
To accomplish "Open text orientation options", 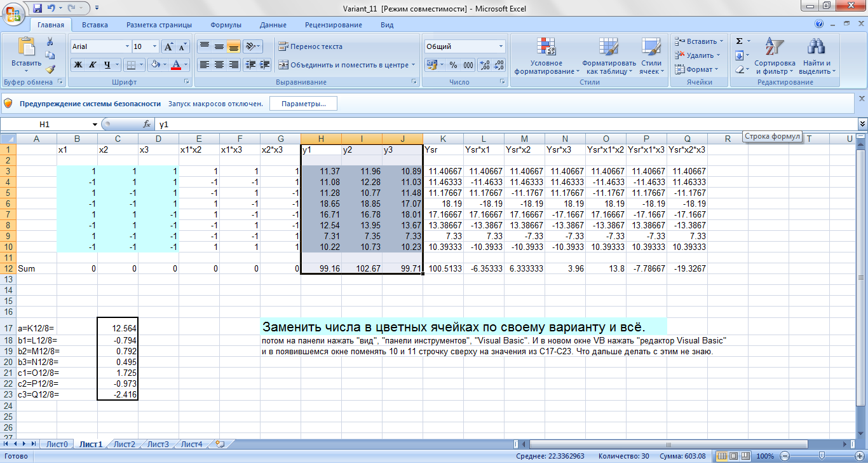I will coord(252,46).
